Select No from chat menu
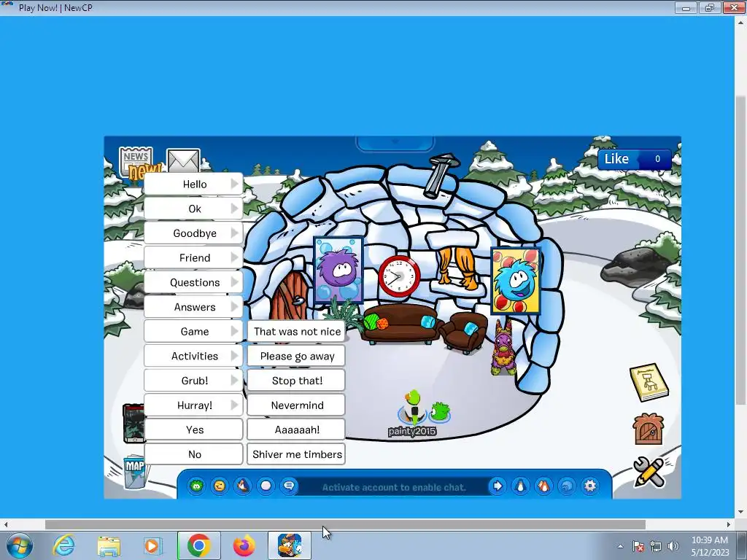This screenshot has width=747, height=560. point(193,454)
